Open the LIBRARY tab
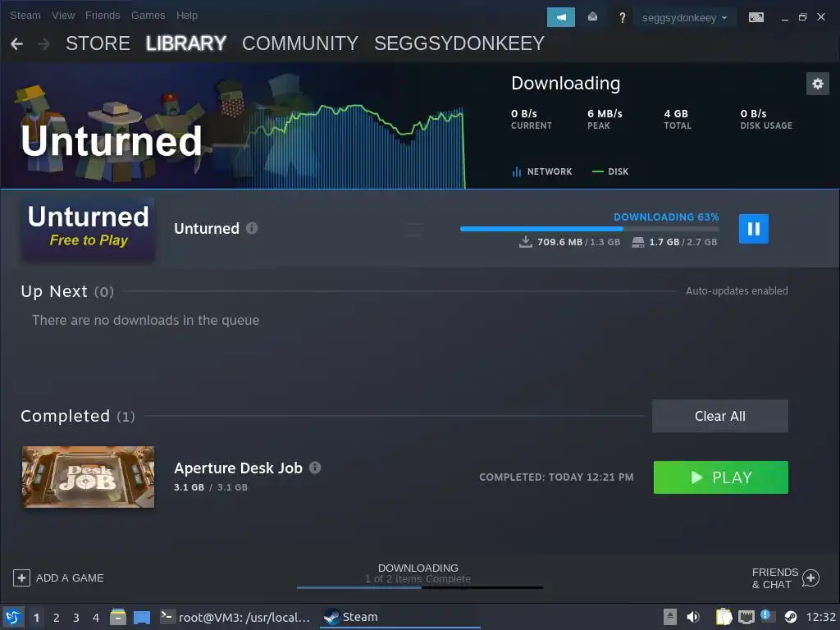The image size is (840, 630). [186, 43]
